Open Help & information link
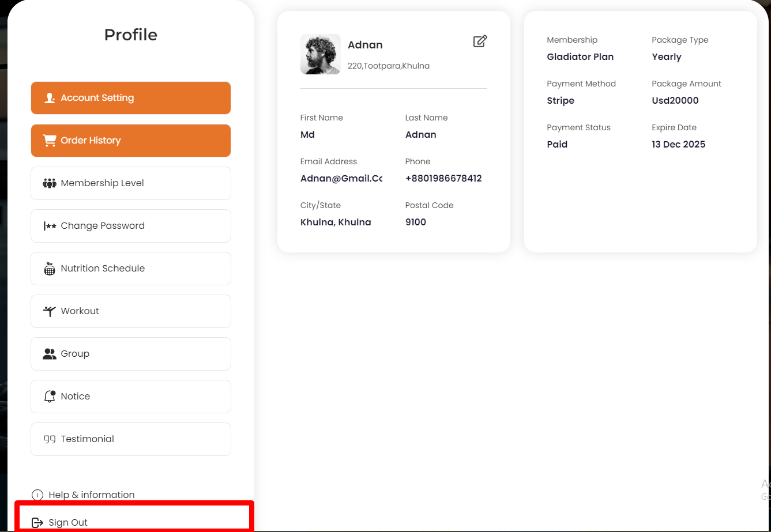The height and width of the screenshot is (532, 771). pyautogui.click(x=91, y=495)
